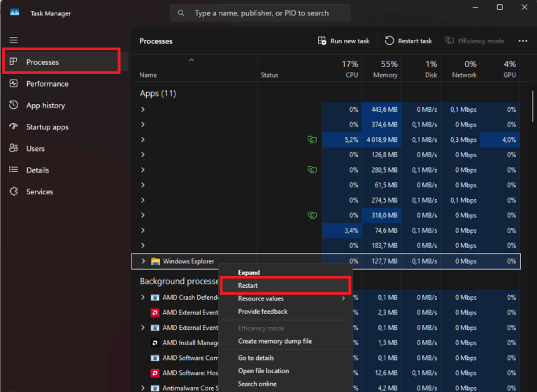
Task: Click the search magnifier icon
Action: [x=181, y=13]
